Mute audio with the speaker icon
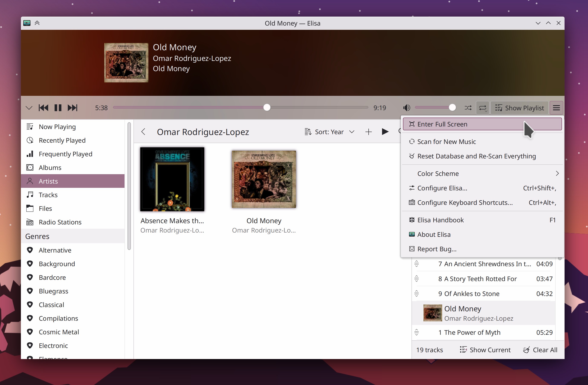This screenshot has height=385, width=588. [x=406, y=108]
